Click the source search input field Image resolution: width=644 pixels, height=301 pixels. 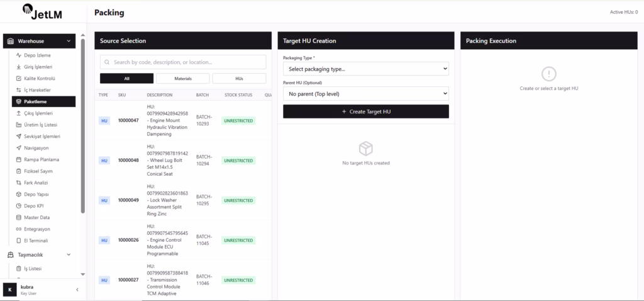click(x=186, y=62)
